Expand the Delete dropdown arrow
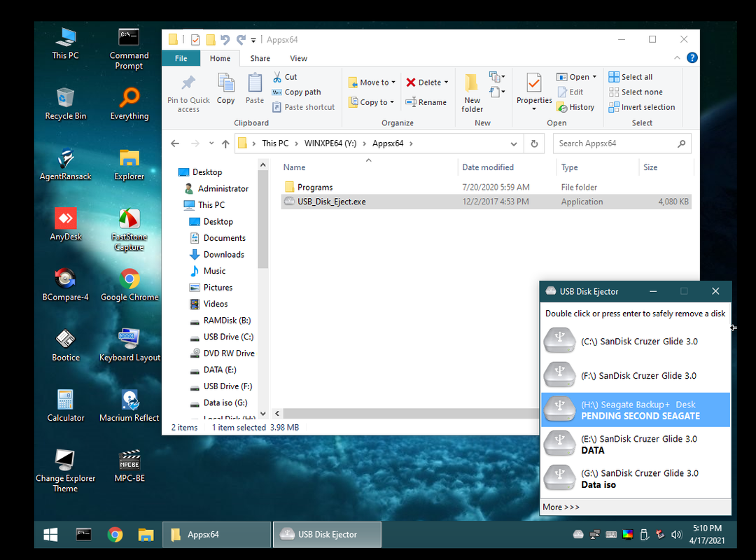The width and height of the screenshot is (756, 560). [x=447, y=83]
